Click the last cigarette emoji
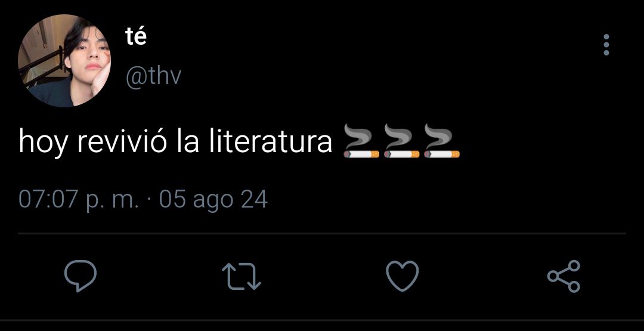Screen dimensions: 644x331 (x=441, y=141)
